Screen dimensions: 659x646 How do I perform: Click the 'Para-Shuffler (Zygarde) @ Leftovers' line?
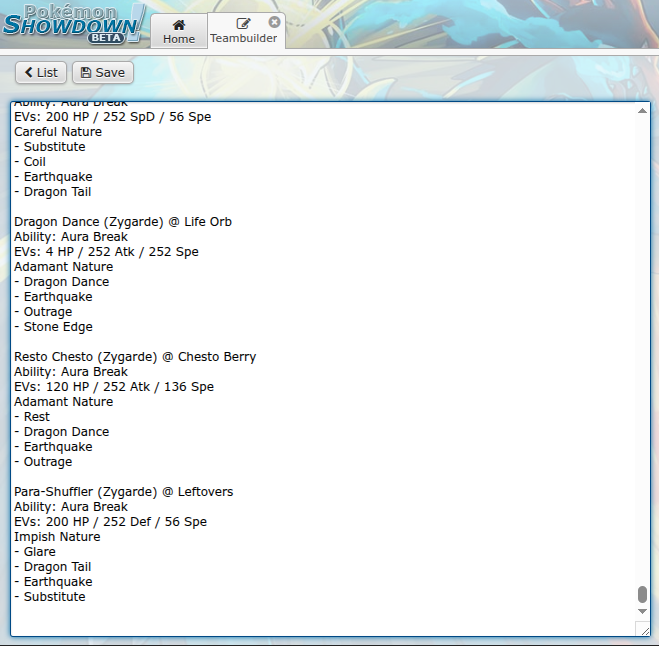(x=124, y=492)
